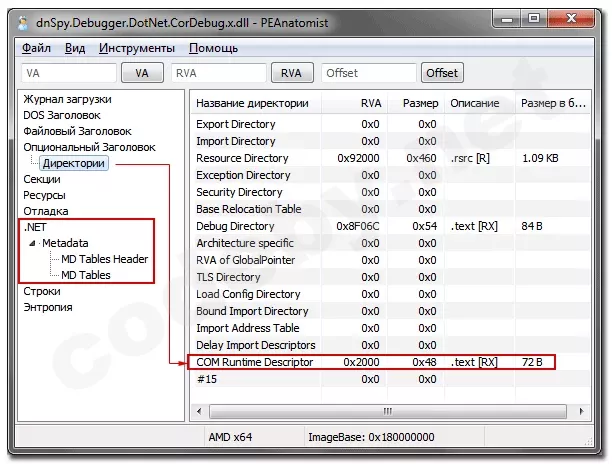Select Metadata tree item
This screenshot has height=464, width=612.
(x=65, y=243)
